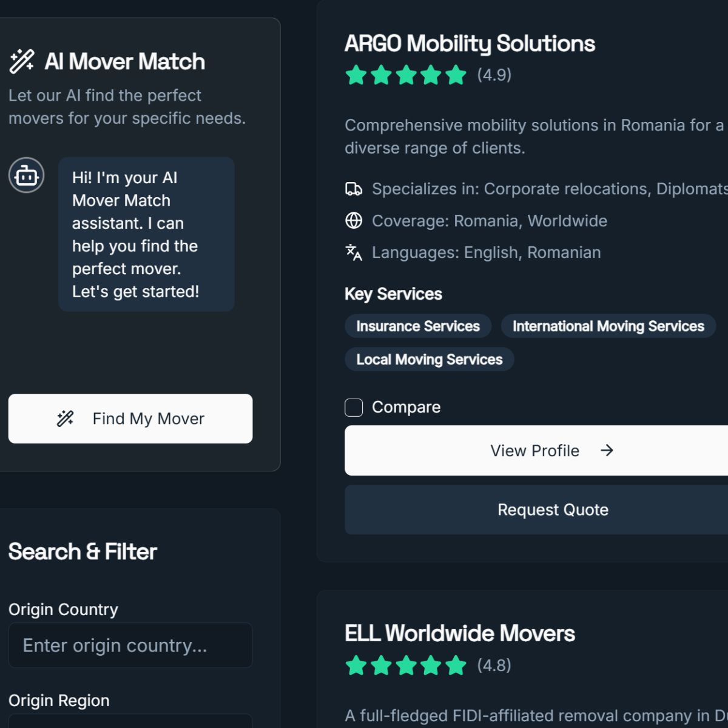Click the Origin Region label
728x728 pixels.
tap(59, 701)
